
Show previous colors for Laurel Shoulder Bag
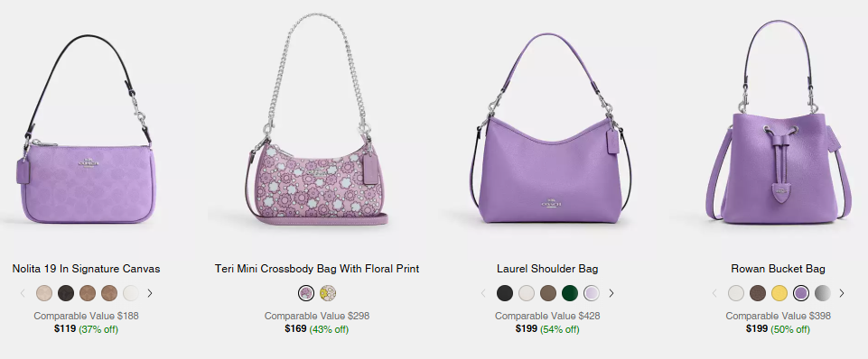click(x=483, y=293)
